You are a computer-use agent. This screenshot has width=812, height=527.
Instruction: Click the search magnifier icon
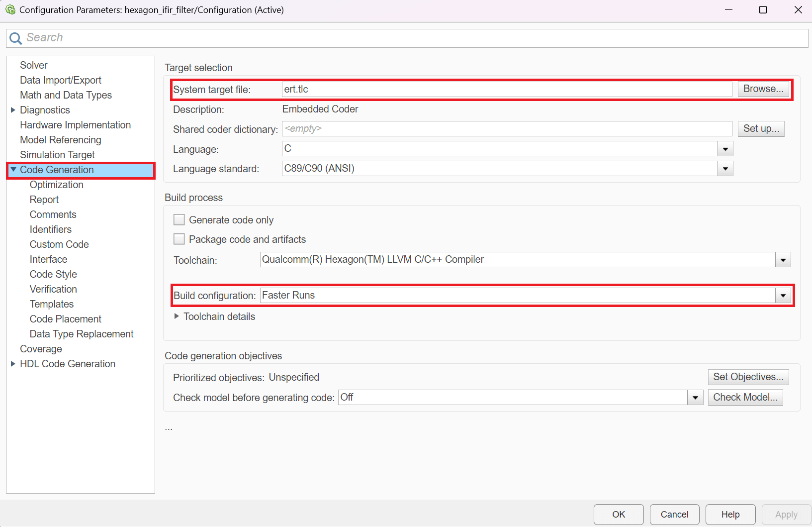coord(15,38)
